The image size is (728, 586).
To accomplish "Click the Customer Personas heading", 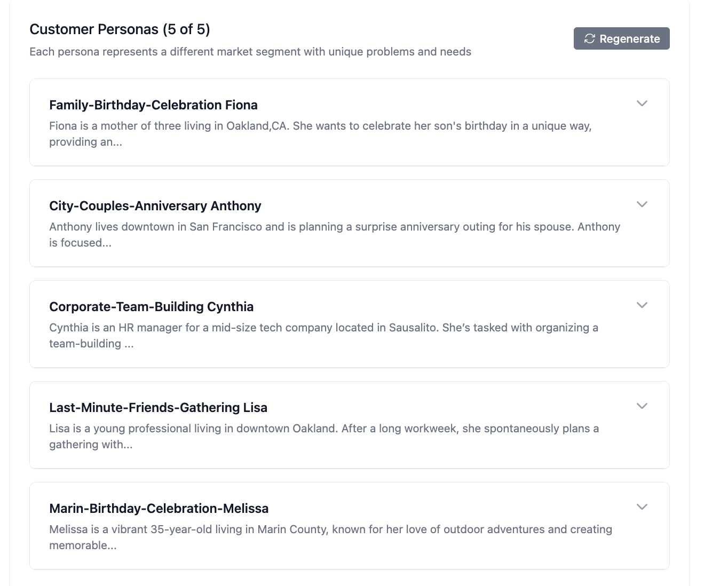I will coord(120,29).
